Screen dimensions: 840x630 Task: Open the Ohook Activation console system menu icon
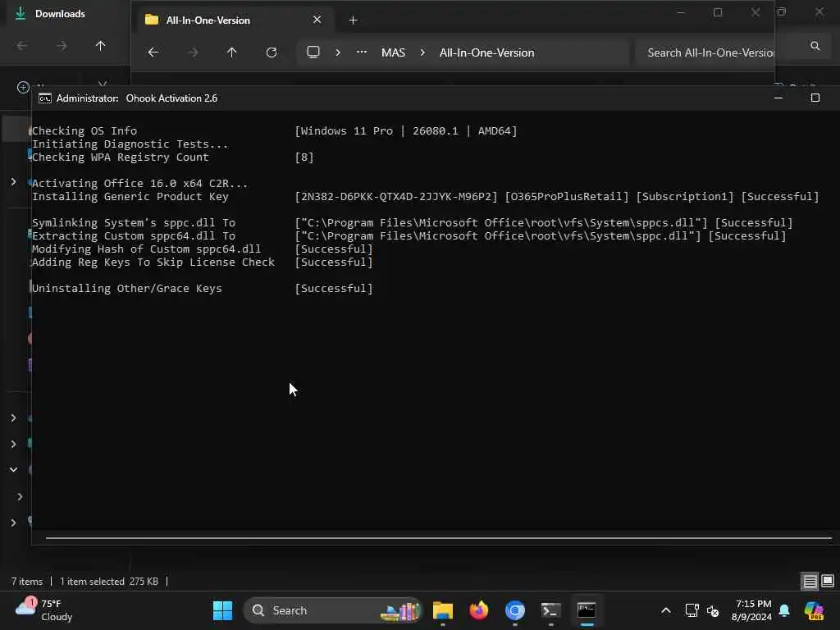(x=45, y=98)
